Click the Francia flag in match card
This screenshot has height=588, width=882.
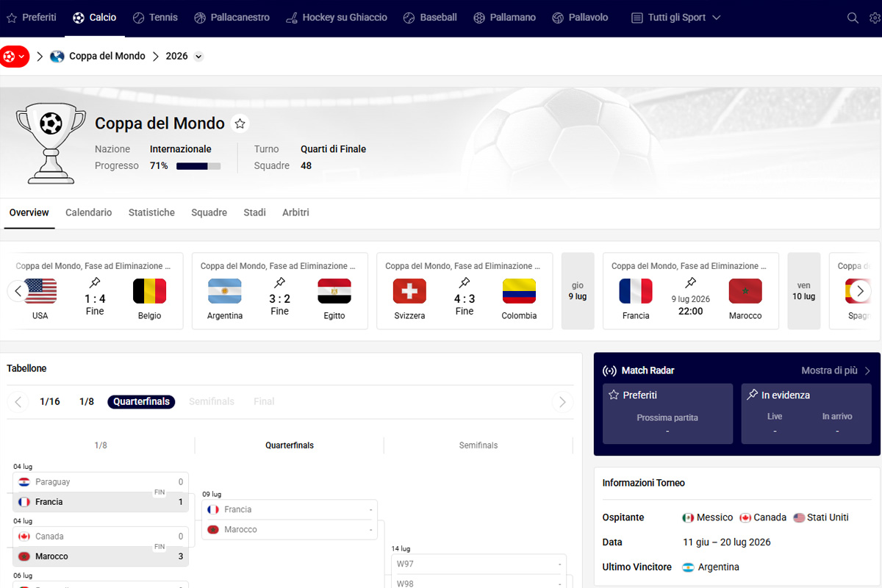636,291
